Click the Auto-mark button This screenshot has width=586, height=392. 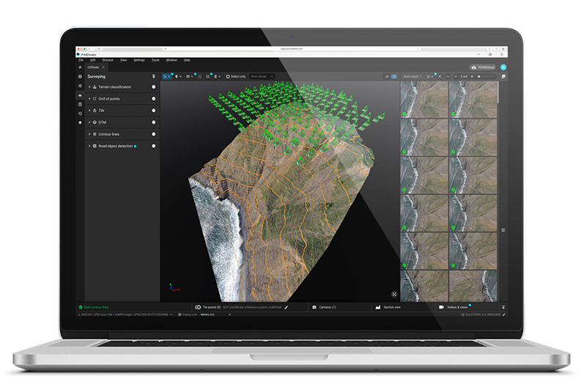(412, 76)
